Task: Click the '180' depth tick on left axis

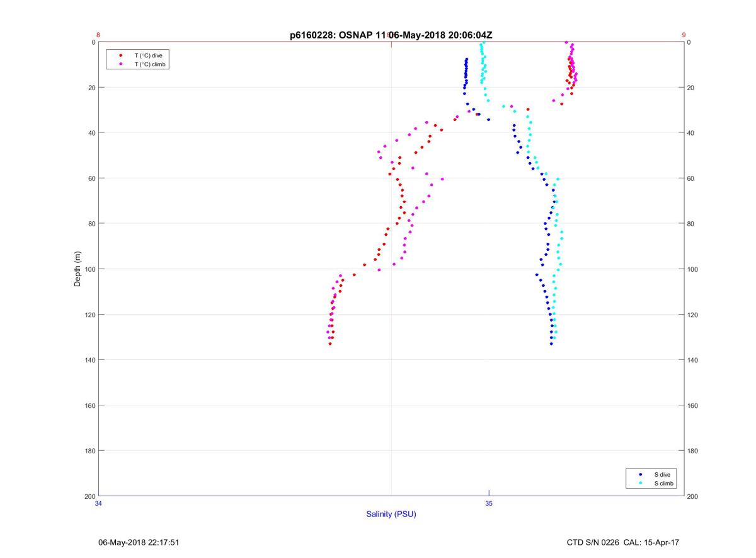Action: click(89, 451)
